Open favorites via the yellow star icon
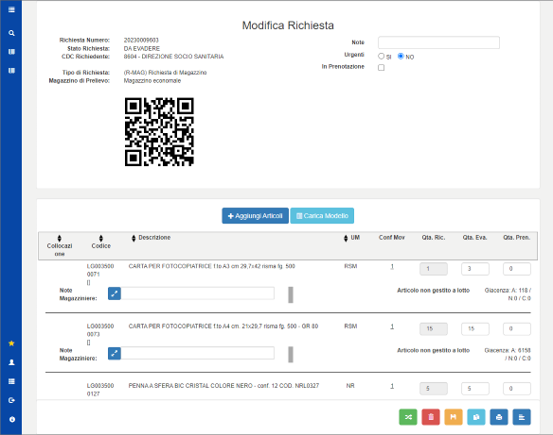Image resolution: width=553 pixels, height=435 pixels. pyautogui.click(x=11, y=343)
